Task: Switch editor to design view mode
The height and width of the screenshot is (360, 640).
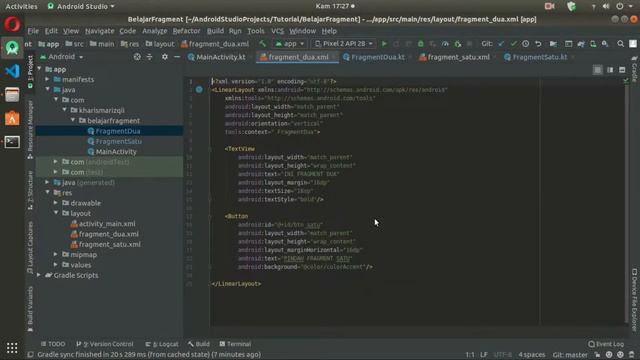Action: click(x=622, y=70)
